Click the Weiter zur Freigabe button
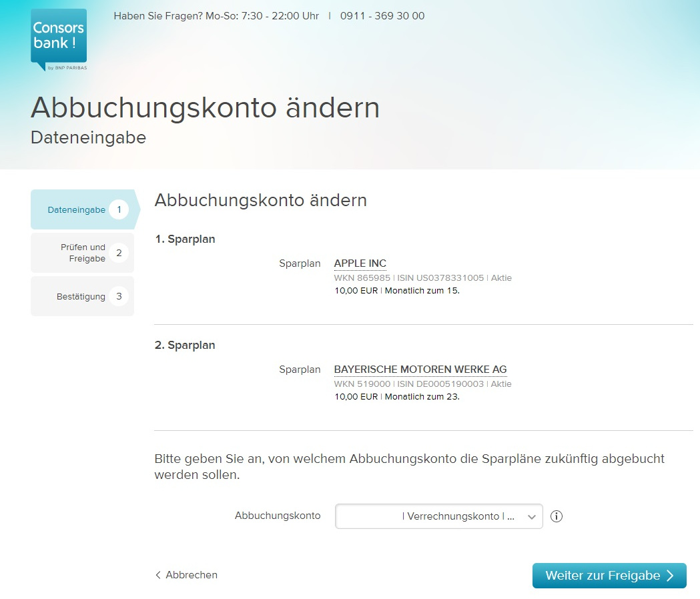 tap(609, 576)
